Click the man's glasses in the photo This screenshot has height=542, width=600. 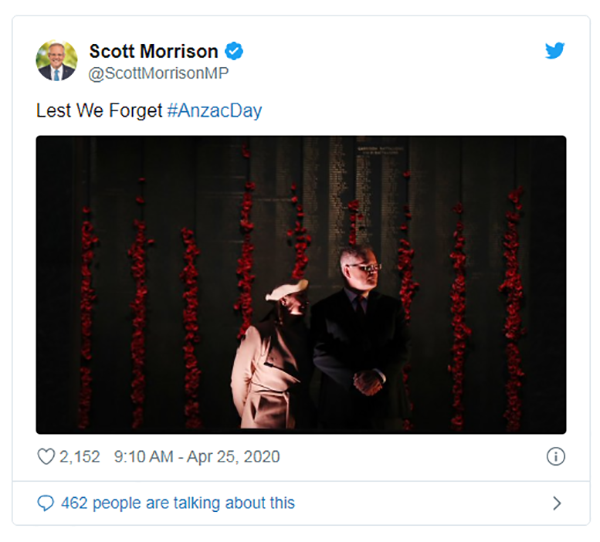click(366, 267)
